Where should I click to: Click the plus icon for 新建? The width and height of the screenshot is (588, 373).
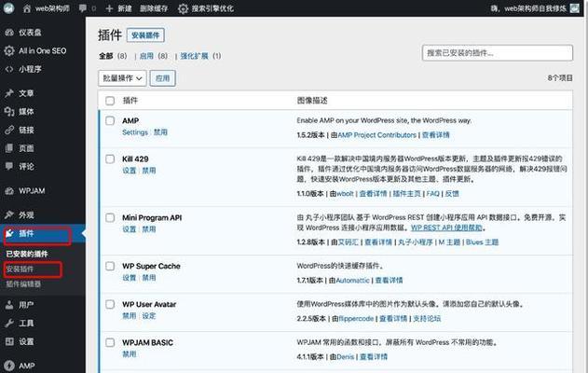click(109, 8)
